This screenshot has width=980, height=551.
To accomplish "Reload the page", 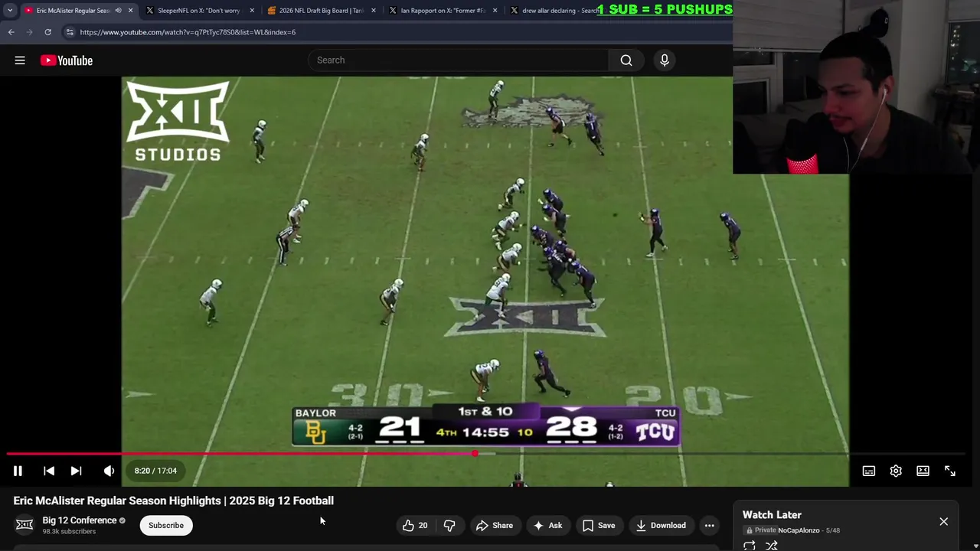I will (47, 32).
